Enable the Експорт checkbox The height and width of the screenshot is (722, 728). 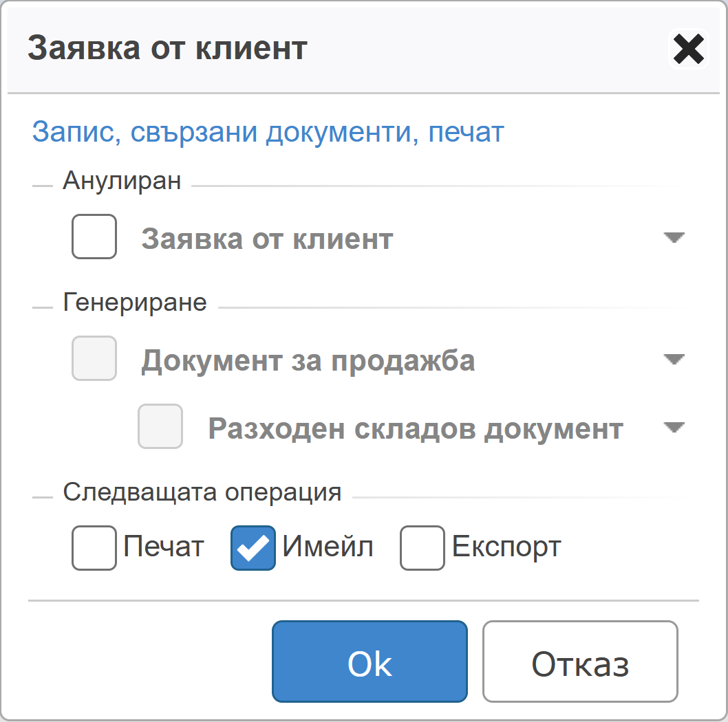(422, 548)
